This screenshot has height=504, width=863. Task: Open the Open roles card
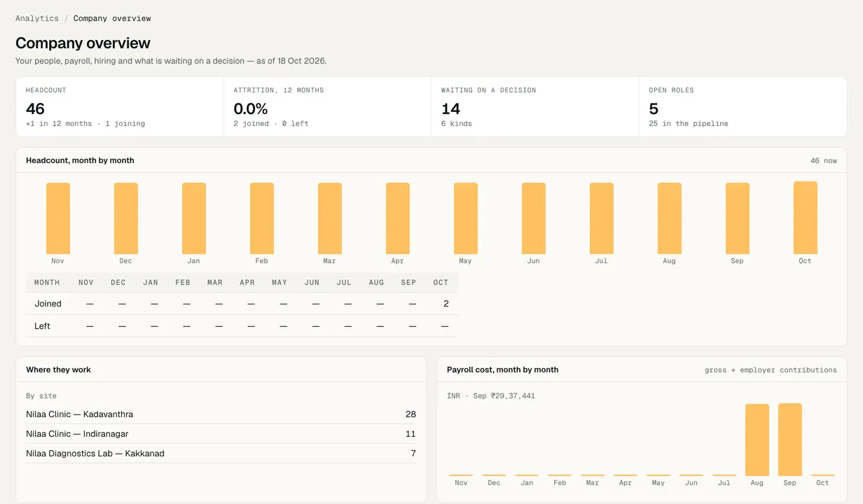coord(743,106)
